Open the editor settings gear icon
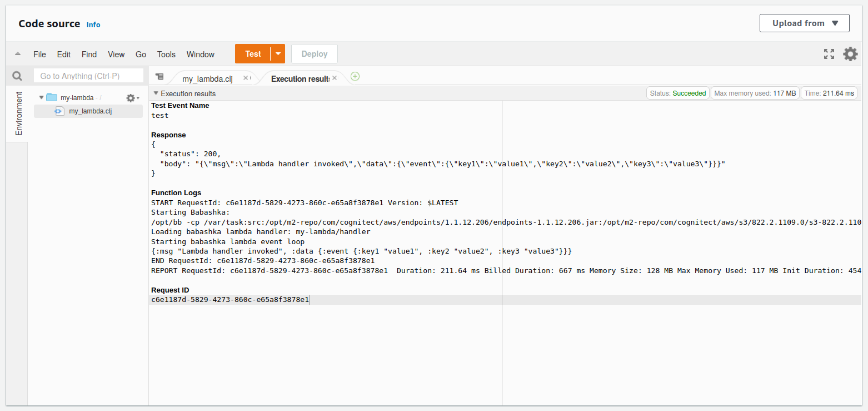The height and width of the screenshot is (411, 868). pos(850,54)
